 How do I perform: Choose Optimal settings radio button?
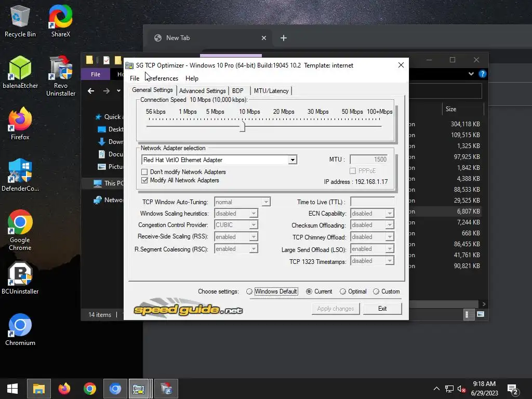[x=343, y=291]
